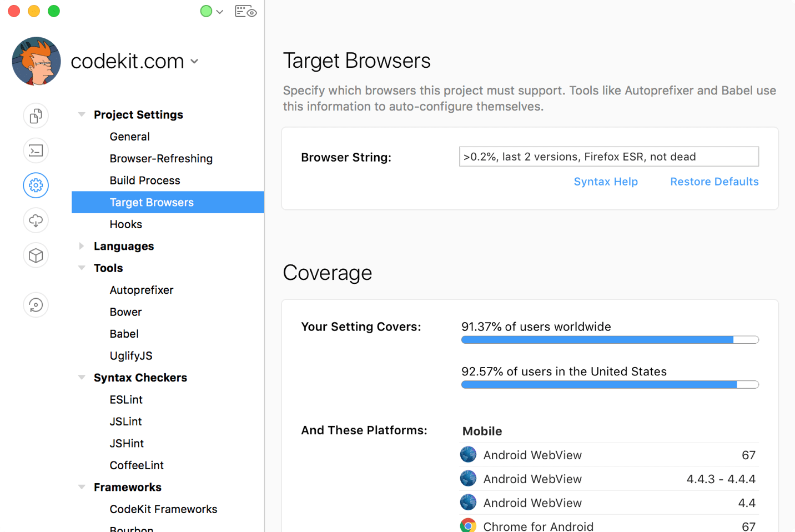Open the codekit.com project dropdown chevron
This screenshot has width=795, height=532.
click(x=194, y=62)
